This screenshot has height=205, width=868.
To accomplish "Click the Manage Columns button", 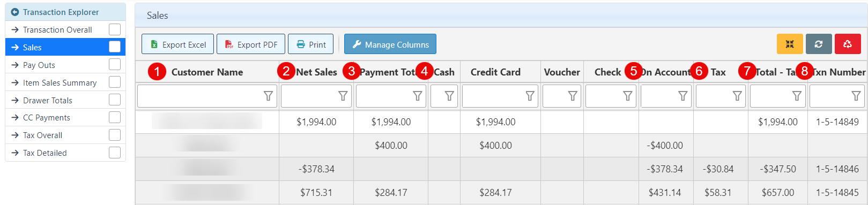I will coord(390,44).
